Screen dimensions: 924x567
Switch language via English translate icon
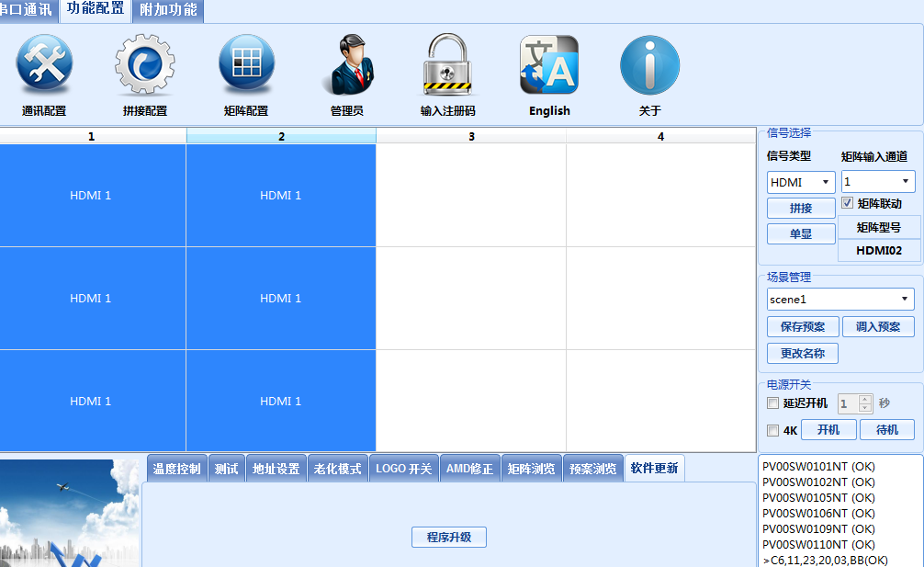[x=549, y=66]
